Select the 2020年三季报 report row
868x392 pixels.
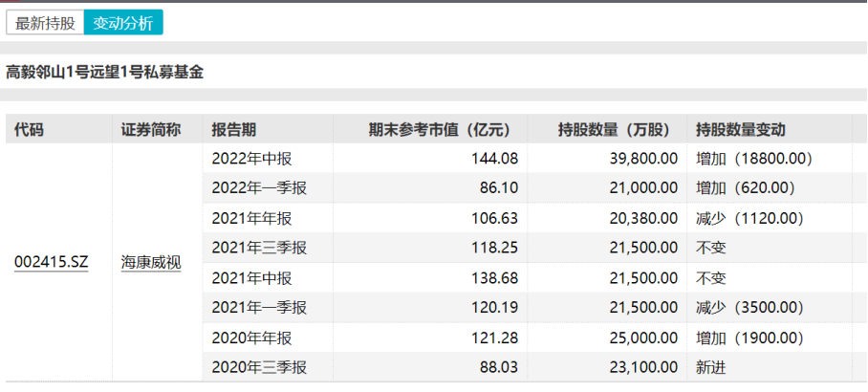tap(259, 367)
